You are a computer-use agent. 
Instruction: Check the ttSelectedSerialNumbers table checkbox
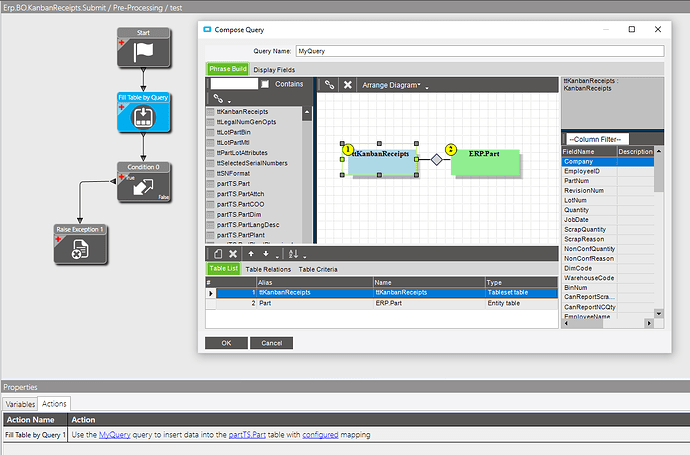(x=210, y=163)
